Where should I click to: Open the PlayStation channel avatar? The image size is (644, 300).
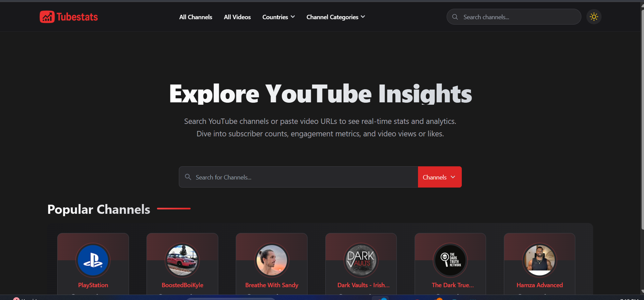[93, 260]
